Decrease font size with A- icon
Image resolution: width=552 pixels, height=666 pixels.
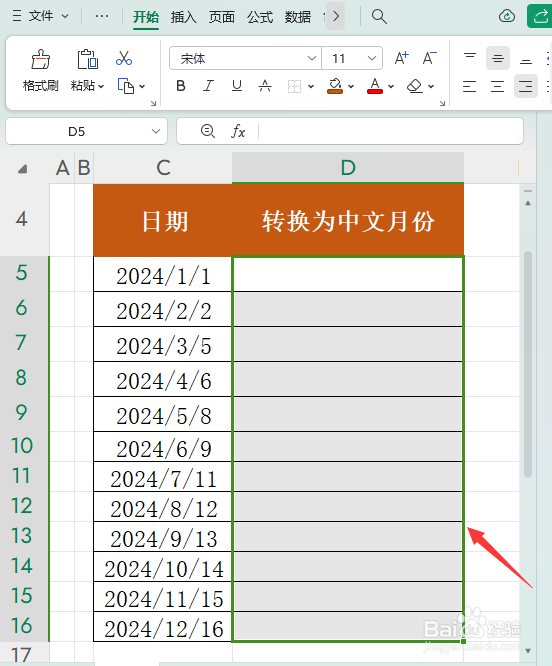[429, 58]
